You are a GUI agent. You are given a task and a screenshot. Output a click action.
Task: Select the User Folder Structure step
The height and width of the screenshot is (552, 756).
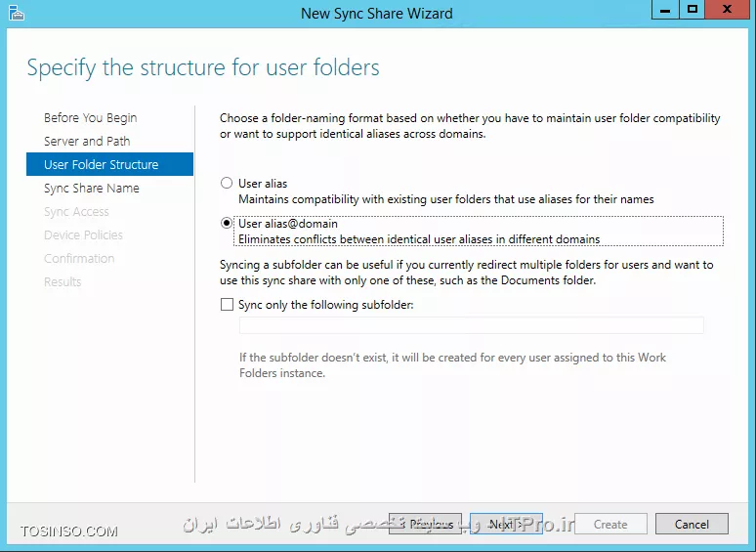pyautogui.click(x=110, y=164)
